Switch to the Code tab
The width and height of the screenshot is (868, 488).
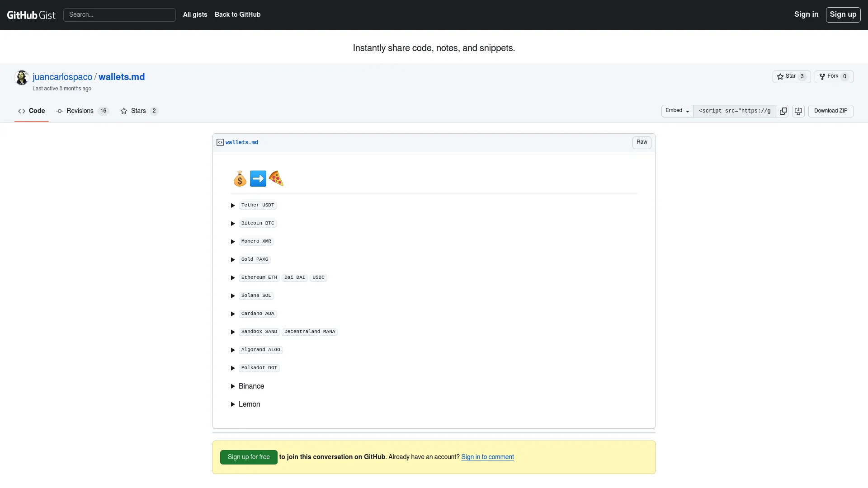(x=32, y=111)
